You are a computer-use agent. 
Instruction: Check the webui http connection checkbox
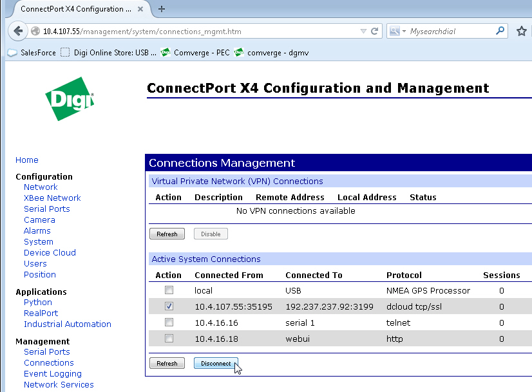coord(169,339)
